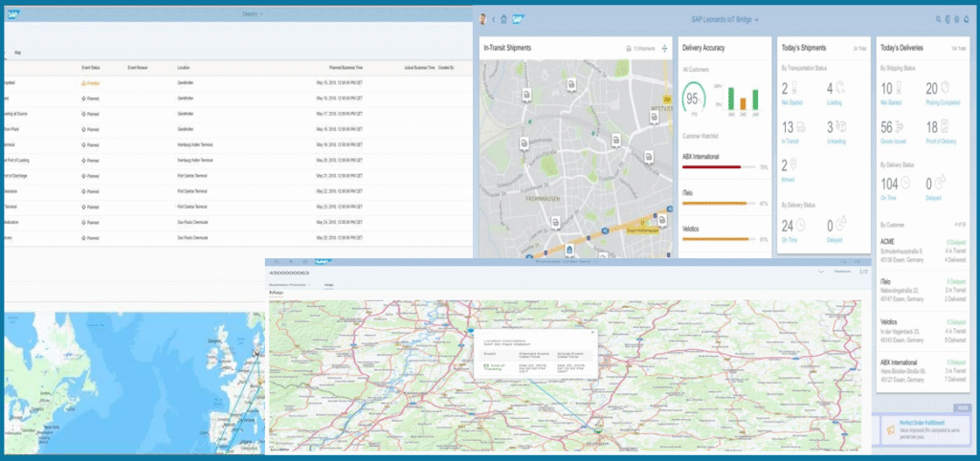The height and width of the screenshot is (461, 980).
Task: Open Picking Completed deliveries link
Action: click(x=943, y=102)
